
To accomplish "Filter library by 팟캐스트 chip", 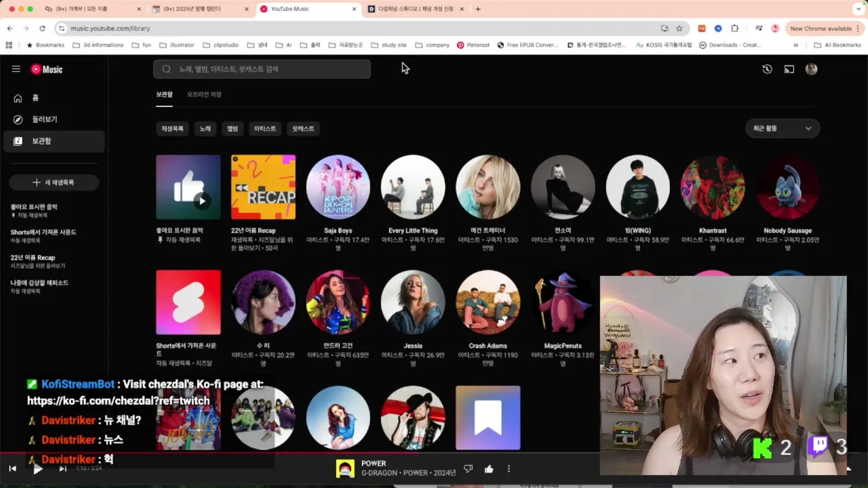I will pyautogui.click(x=303, y=128).
